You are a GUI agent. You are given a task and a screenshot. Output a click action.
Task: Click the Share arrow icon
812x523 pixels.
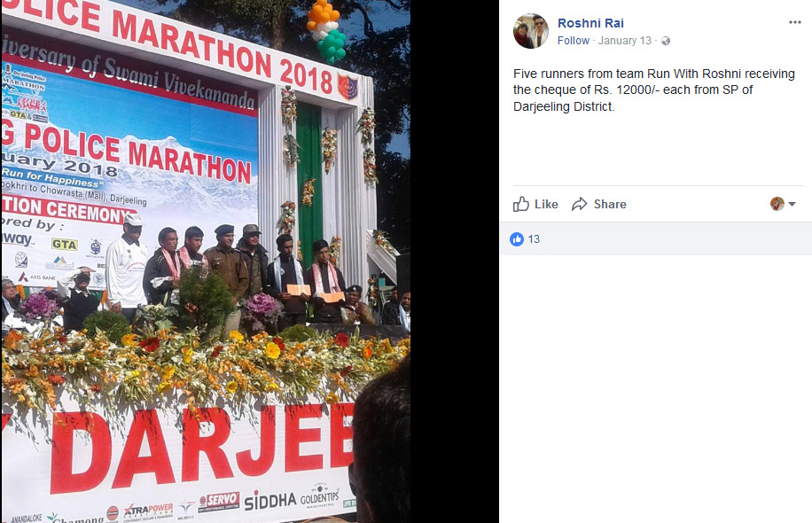coord(580,204)
